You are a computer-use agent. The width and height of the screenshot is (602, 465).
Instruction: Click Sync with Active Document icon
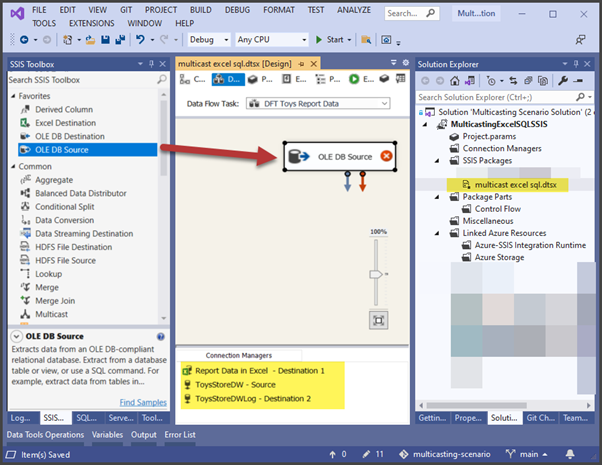pyautogui.click(x=513, y=81)
